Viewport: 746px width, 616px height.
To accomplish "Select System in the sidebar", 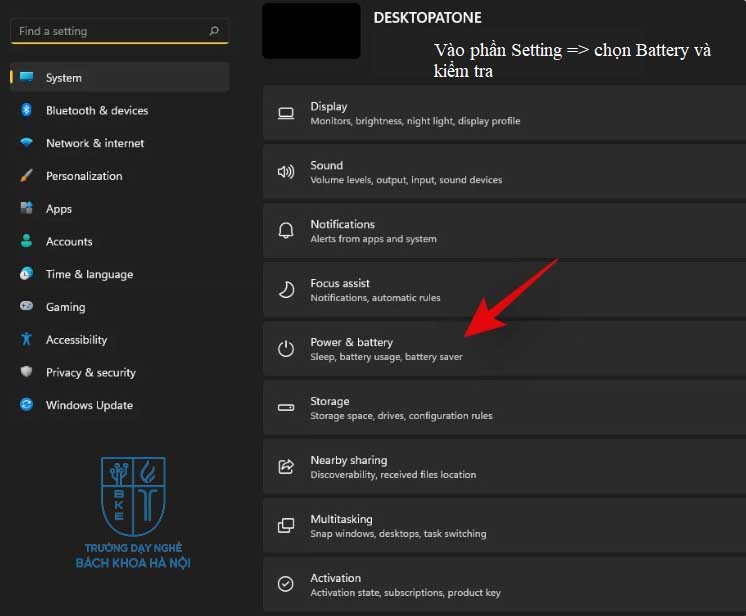I will 120,77.
